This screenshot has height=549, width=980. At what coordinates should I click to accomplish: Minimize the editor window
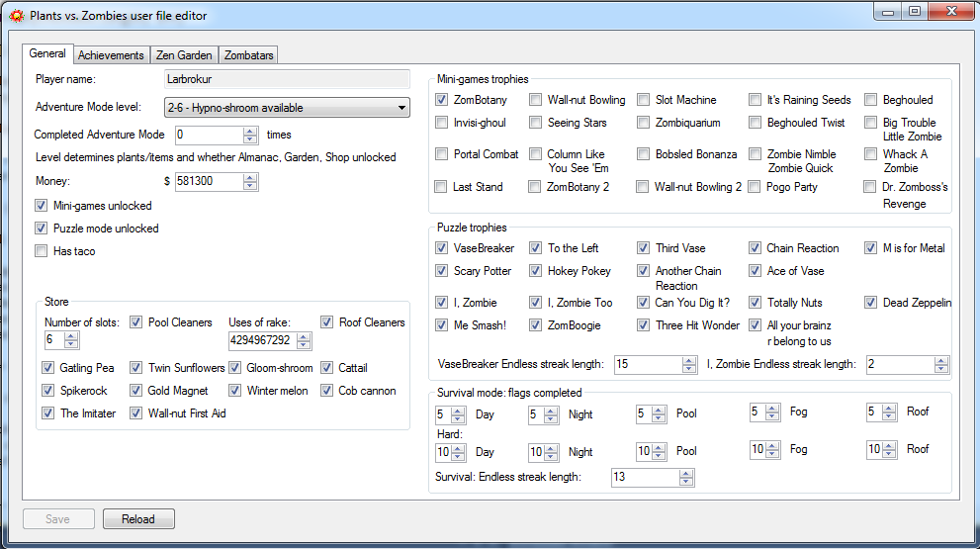[x=887, y=12]
